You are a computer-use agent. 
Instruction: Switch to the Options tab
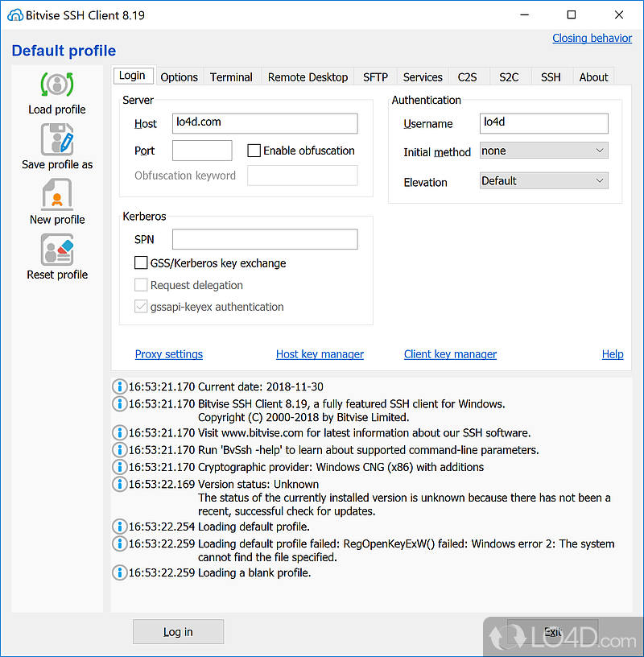click(x=180, y=77)
